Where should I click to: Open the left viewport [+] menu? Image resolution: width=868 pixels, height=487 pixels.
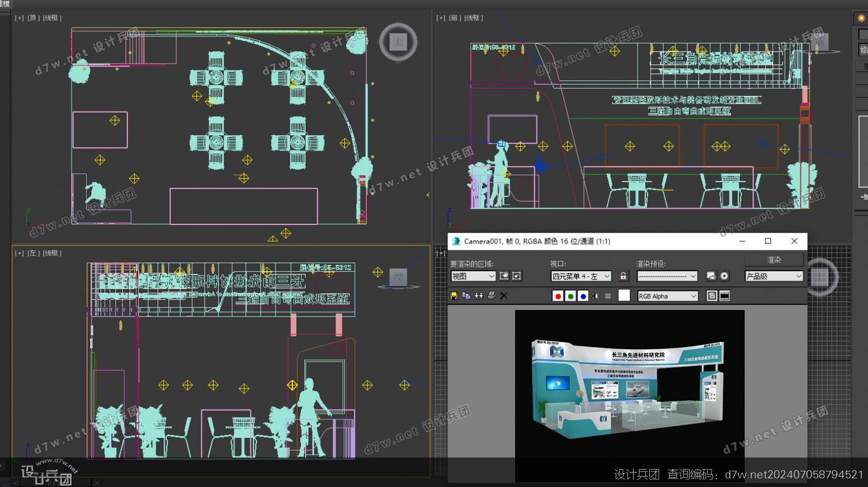(x=20, y=253)
